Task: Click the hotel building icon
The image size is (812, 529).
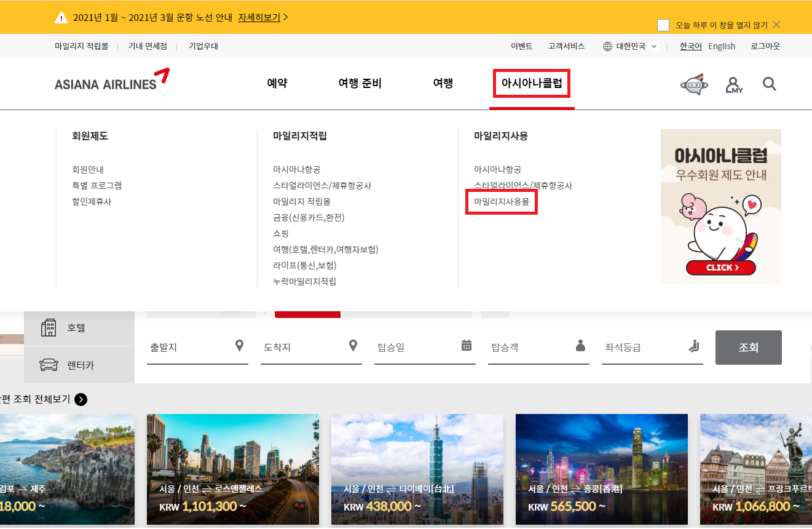Action: point(49,328)
